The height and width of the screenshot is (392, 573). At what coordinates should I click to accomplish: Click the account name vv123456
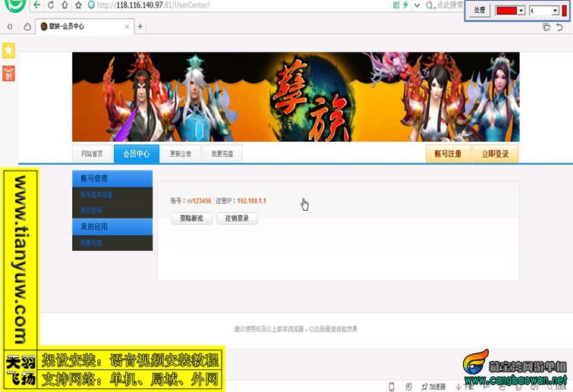[x=199, y=201]
